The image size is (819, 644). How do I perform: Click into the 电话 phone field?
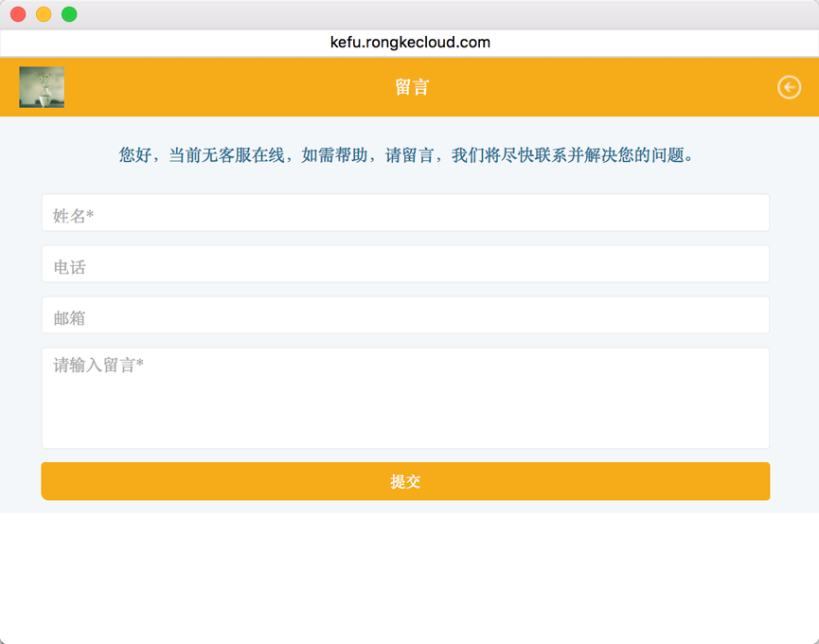tap(405, 264)
